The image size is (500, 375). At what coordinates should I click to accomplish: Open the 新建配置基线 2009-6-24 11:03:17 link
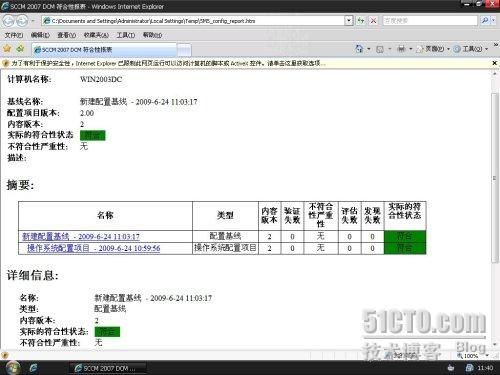point(81,236)
